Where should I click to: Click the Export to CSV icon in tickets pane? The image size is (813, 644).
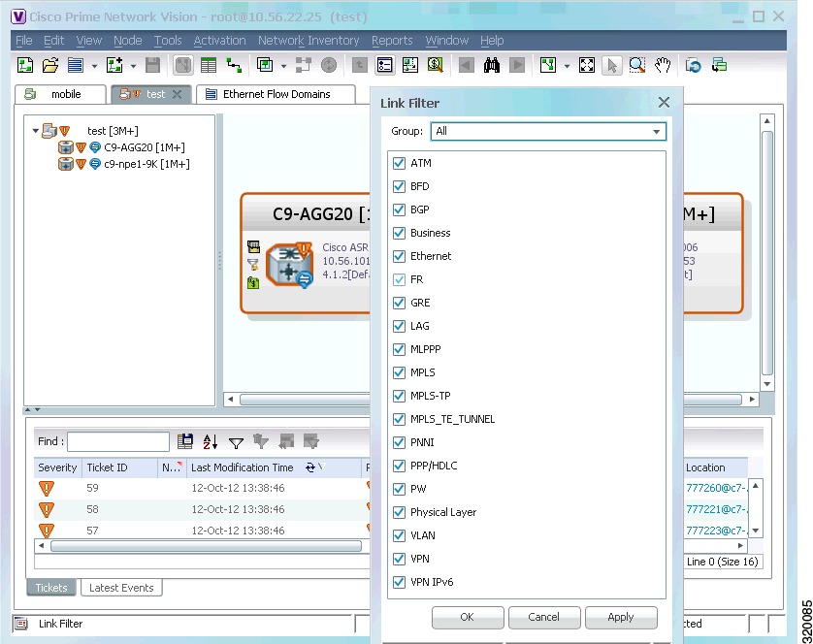pos(185,441)
